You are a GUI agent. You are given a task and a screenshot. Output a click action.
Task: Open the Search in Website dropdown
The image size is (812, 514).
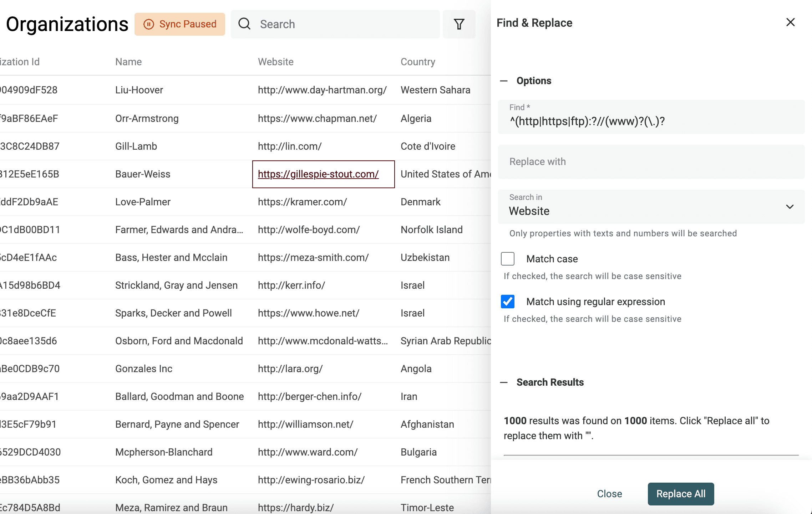(x=651, y=207)
